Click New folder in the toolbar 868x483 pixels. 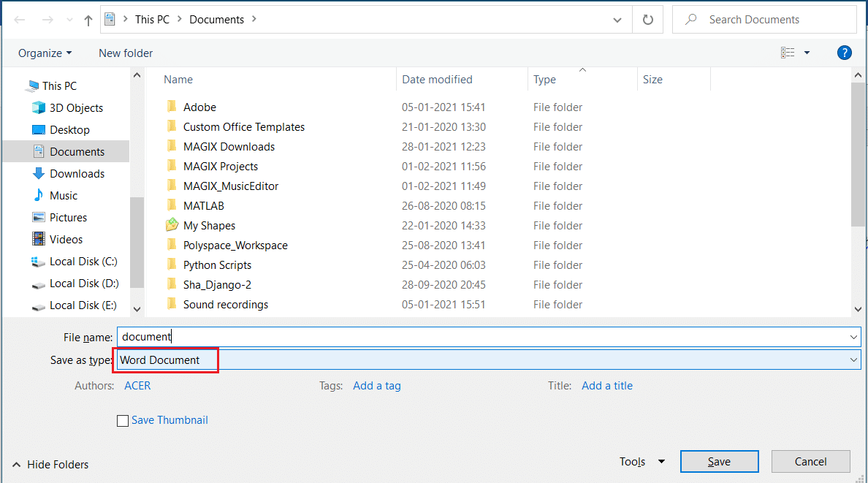[126, 53]
